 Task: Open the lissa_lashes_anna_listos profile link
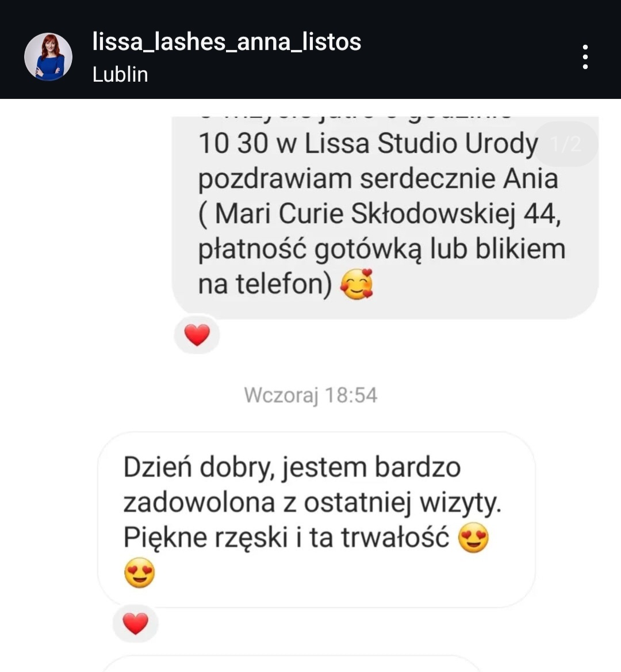click(227, 42)
